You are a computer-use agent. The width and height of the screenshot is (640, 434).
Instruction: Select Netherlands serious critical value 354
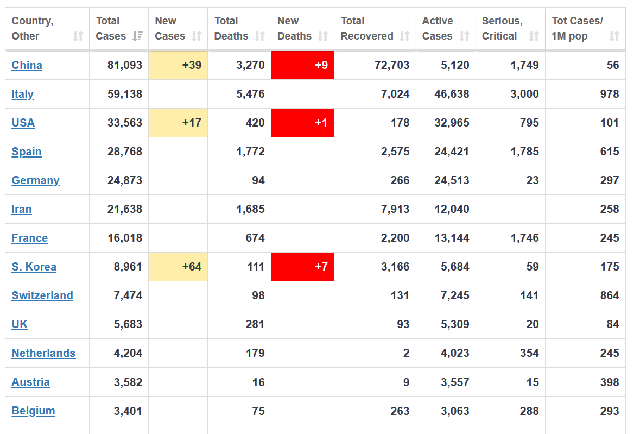tap(529, 354)
